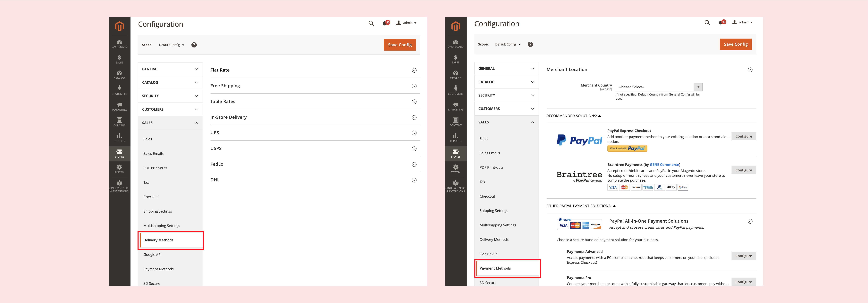Collapse PayPal All-in-One Payment Solutions section
The height and width of the screenshot is (303, 868).
750,221
